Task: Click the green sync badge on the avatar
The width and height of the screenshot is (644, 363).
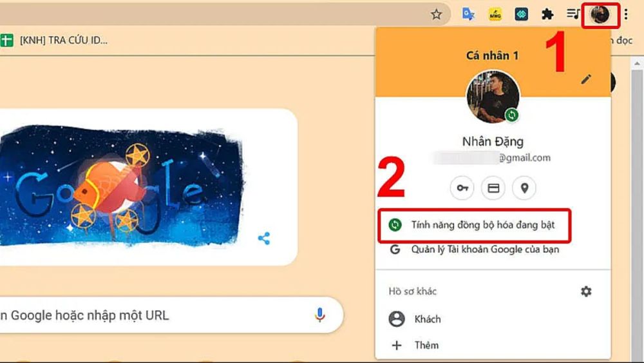Action: click(x=512, y=115)
